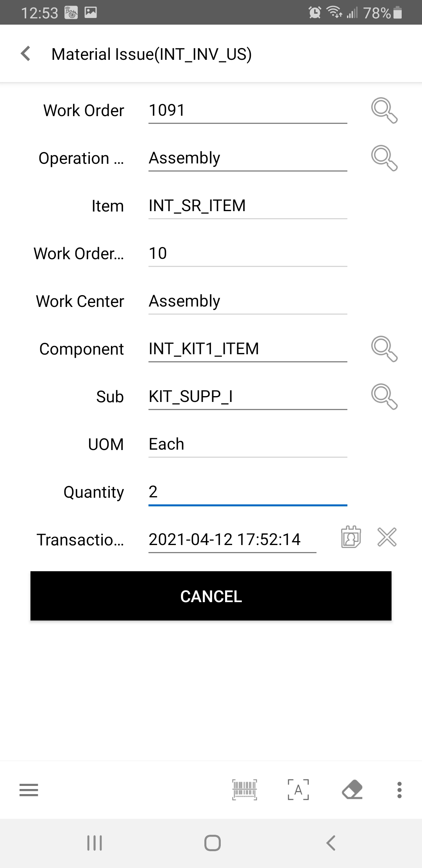Edit the Transaction date field value
Viewport: 422px width, 868px height.
[x=232, y=540]
